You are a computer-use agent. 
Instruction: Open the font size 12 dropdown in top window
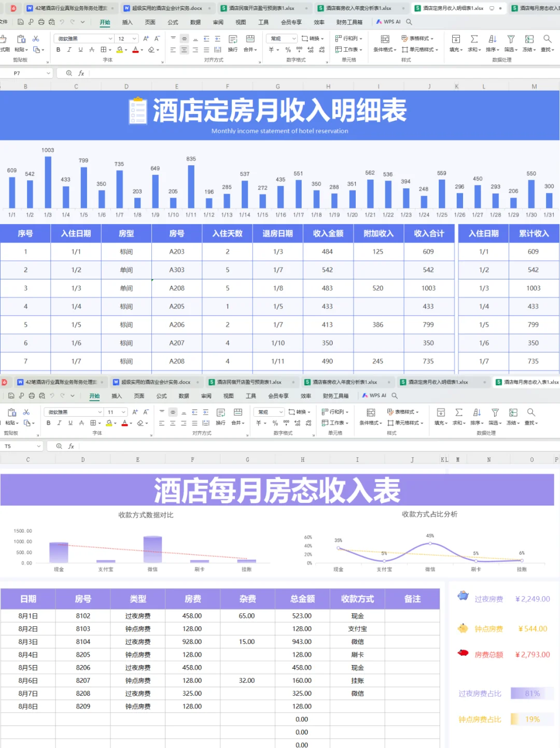[x=134, y=39]
